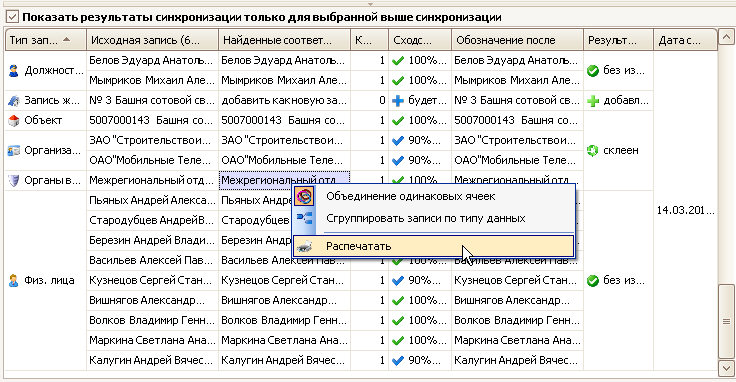Click blue check icon in Кузнецов Сергей row
Viewport: 736px width, 382px height.
coord(398,281)
